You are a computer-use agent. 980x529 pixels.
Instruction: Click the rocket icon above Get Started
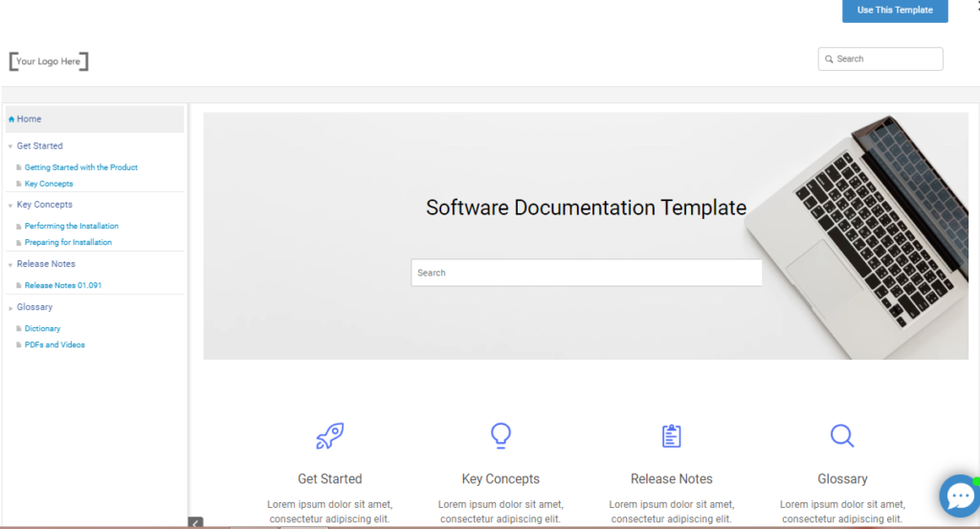coord(329,436)
